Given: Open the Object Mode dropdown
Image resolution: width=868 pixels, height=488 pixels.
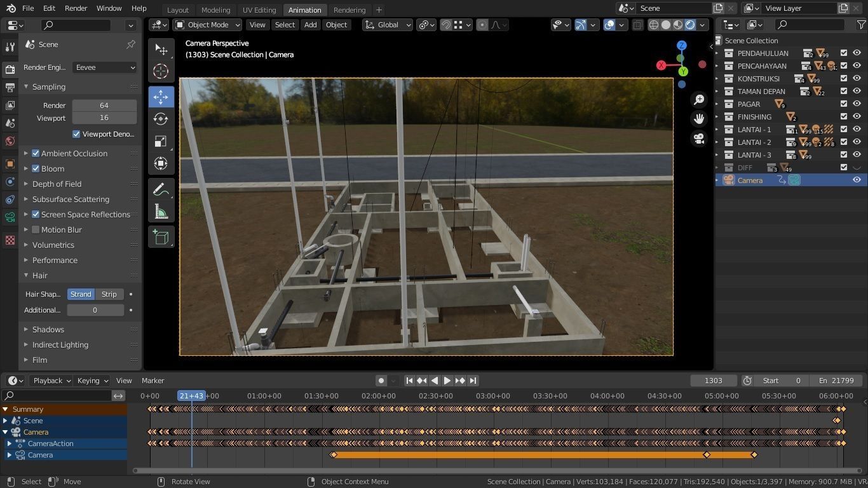Looking at the screenshot, I should click(x=208, y=25).
